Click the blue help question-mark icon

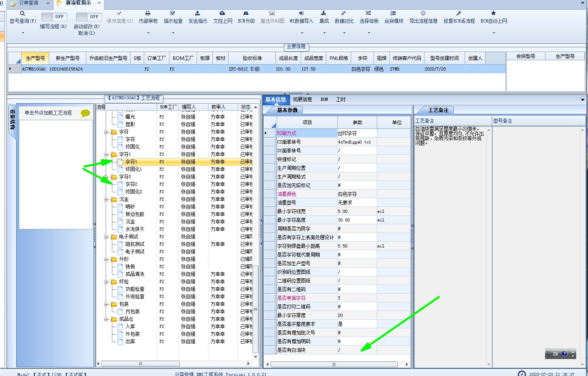[x=564, y=354]
